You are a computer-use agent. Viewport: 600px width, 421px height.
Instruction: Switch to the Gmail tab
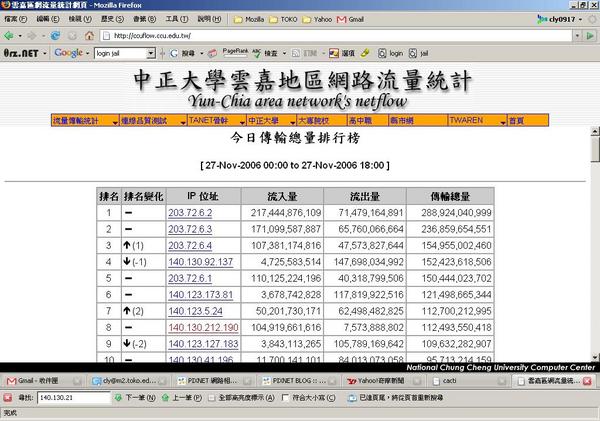(44, 381)
